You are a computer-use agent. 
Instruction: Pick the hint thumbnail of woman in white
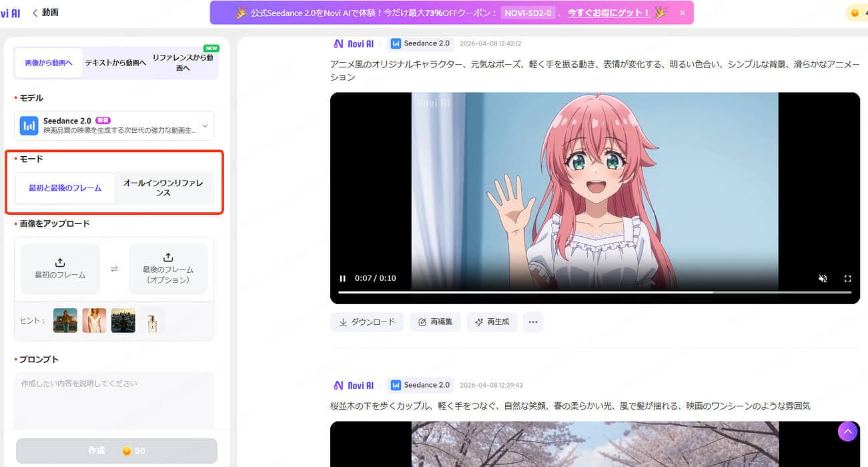94,321
